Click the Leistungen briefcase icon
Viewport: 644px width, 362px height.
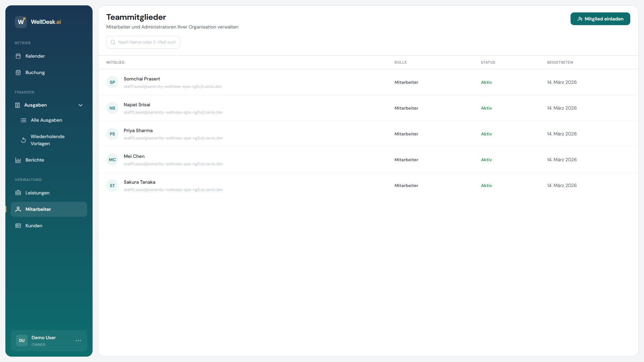tap(18, 193)
